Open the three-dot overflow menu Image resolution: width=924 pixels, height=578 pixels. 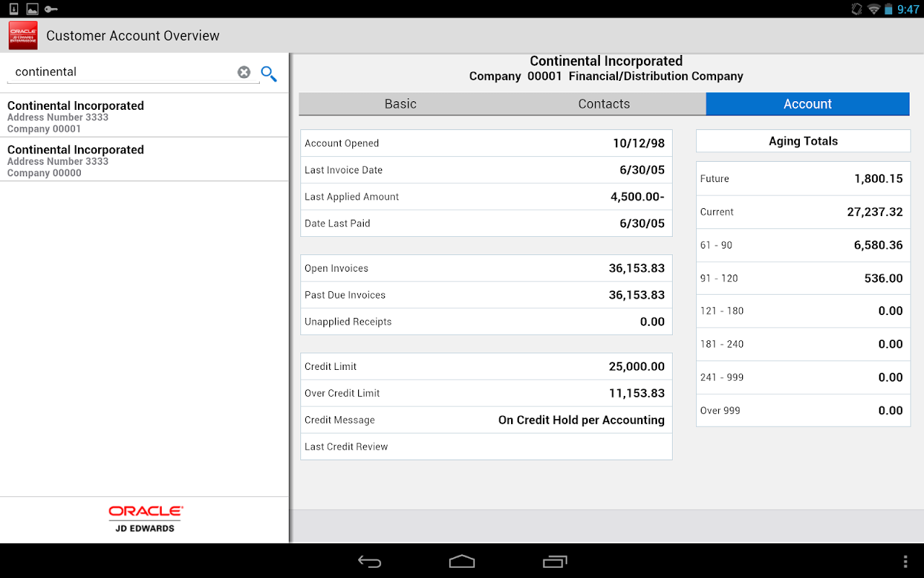coord(906,561)
